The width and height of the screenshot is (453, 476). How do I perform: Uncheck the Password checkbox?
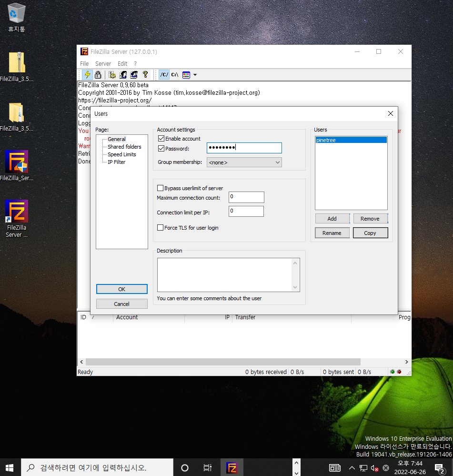tap(161, 148)
